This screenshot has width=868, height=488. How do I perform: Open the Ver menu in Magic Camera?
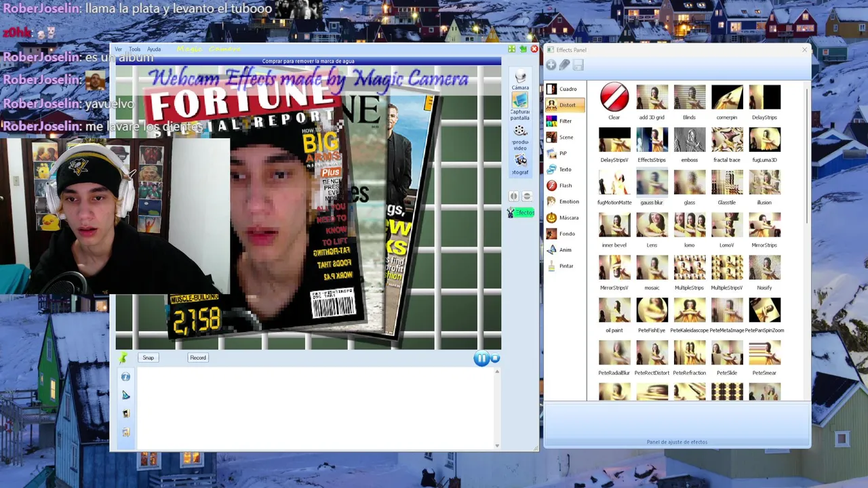[x=118, y=49]
